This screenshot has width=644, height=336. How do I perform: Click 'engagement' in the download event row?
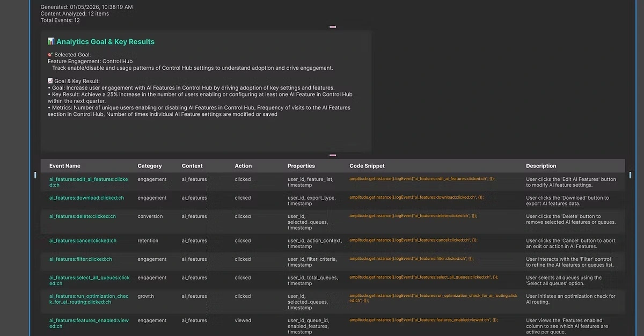(x=152, y=198)
